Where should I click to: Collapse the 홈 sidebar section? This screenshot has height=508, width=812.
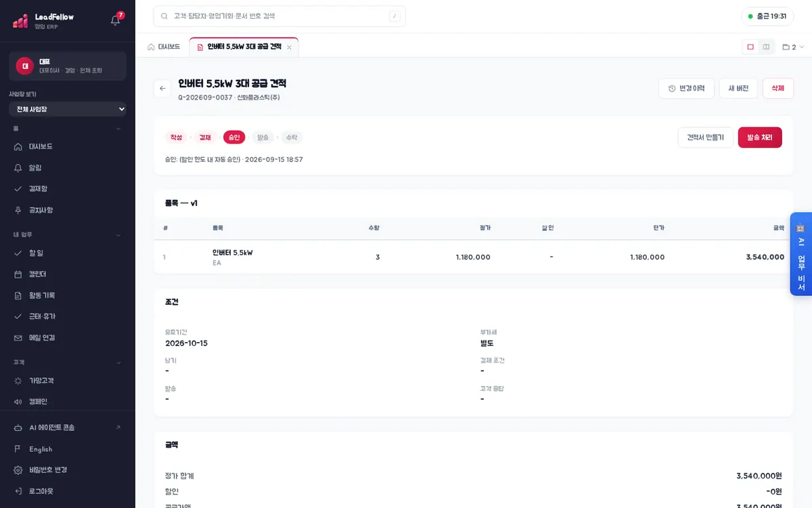tap(118, 129)
